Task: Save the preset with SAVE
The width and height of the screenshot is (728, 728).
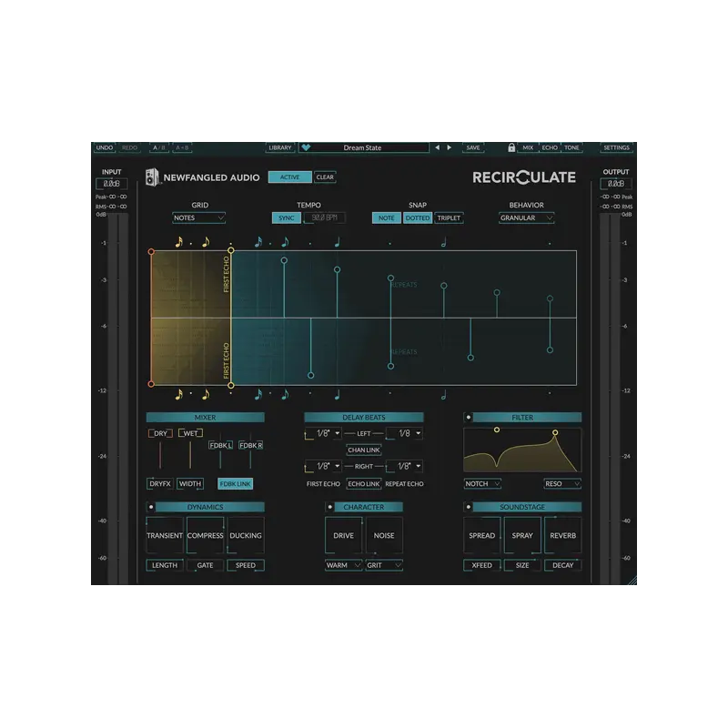Action: [x=473, y=147]
